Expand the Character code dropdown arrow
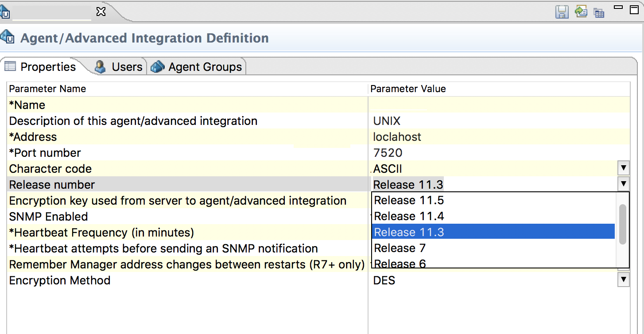The image size is (644, 334). pos(623,168)
